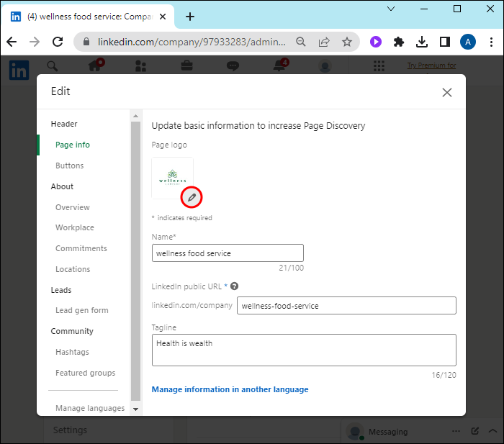Open the Chrome profile avatar A
Screen dimensions: 504x444
[x=468, y=42]
